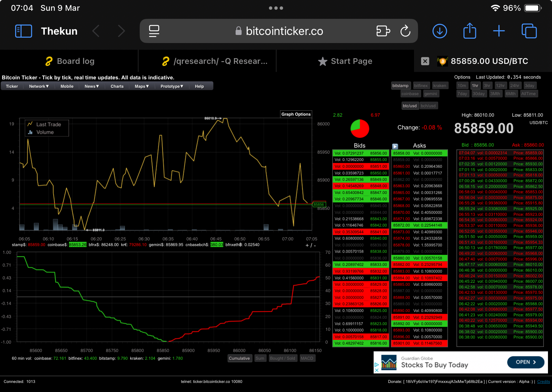This screenshot has height=392, width=552.
Task: Set chart range to 30day
Action: point(479,94)
